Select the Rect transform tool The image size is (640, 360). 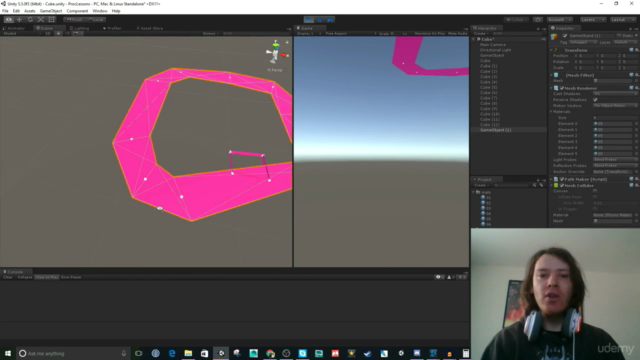point(51,20)
